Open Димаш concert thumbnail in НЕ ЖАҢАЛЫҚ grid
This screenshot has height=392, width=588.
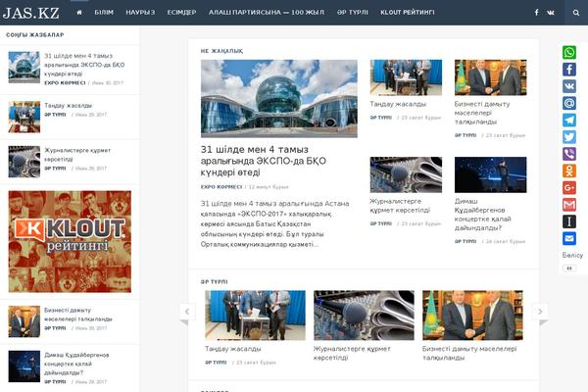[x=491, y=174]
